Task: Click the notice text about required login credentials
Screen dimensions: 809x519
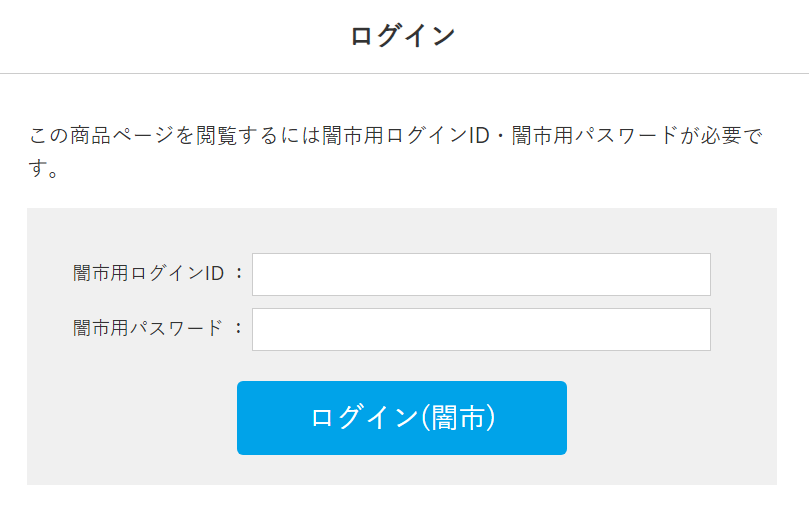Action: coord(395,136)
